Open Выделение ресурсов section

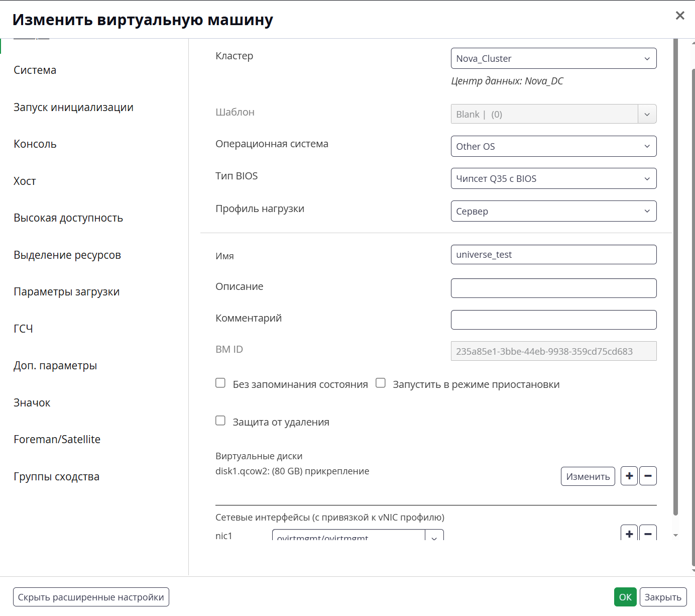tap(67, 255)
